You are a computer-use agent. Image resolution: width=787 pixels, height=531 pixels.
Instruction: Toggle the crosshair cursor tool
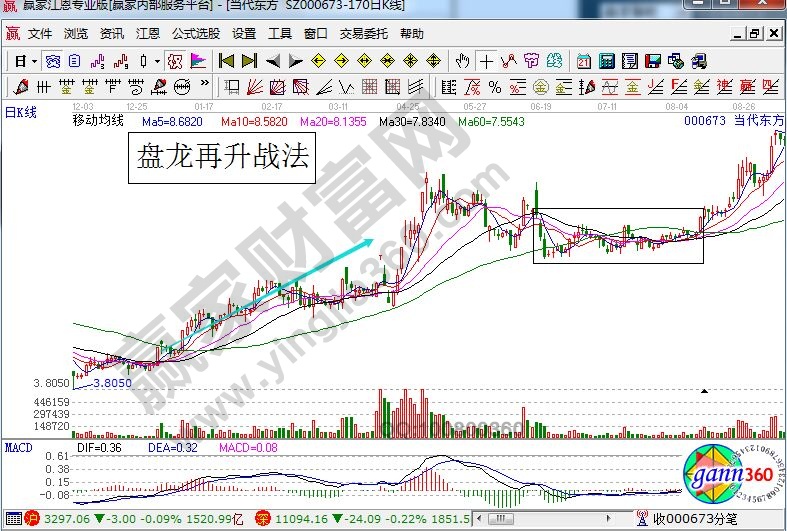(486, 60)
